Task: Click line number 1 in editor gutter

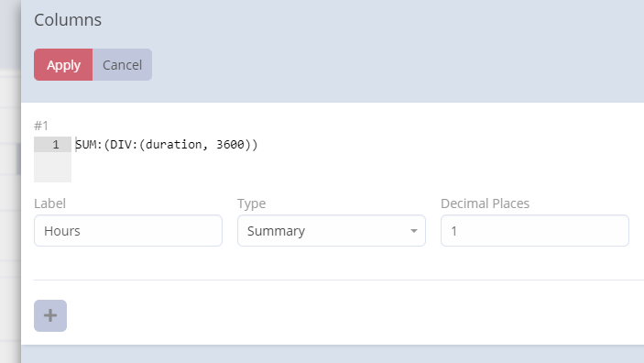Action: point(56,144)
